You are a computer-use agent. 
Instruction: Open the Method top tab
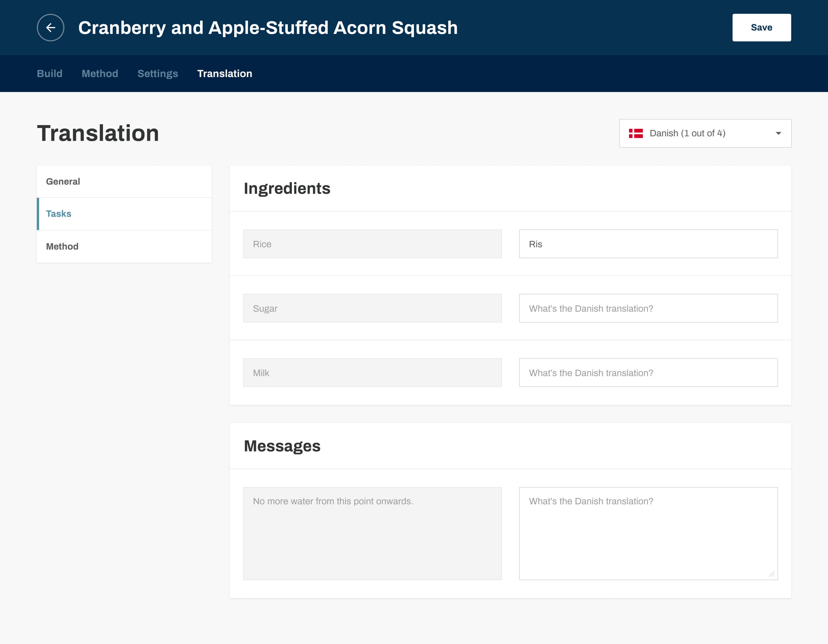click(x=100, y=74)
